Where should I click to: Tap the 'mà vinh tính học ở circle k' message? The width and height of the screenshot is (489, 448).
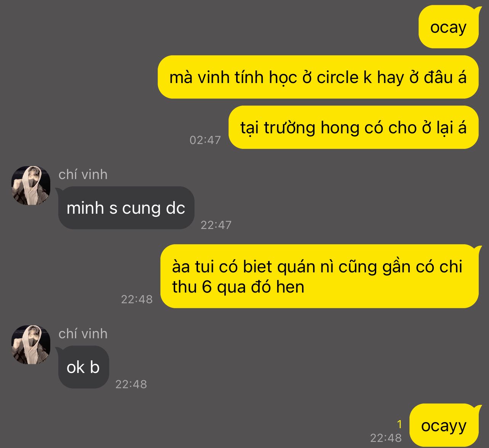point(318,77)
